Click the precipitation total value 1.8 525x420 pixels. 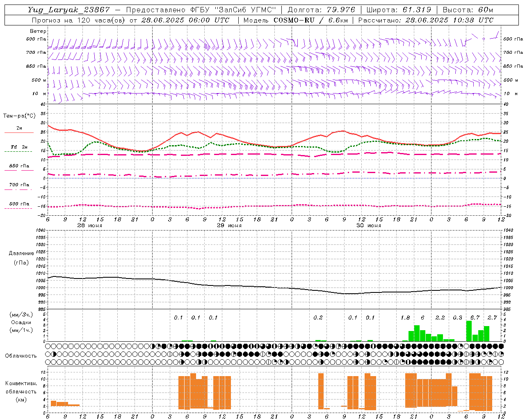(405, 317)
